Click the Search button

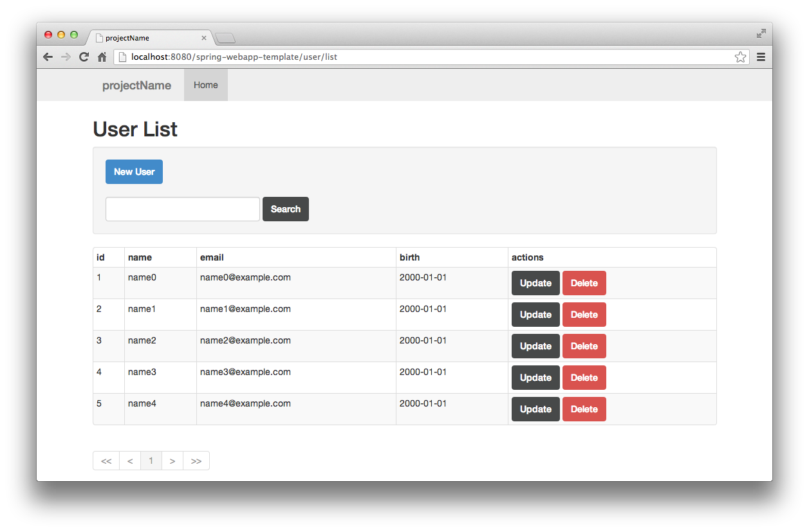286,209
